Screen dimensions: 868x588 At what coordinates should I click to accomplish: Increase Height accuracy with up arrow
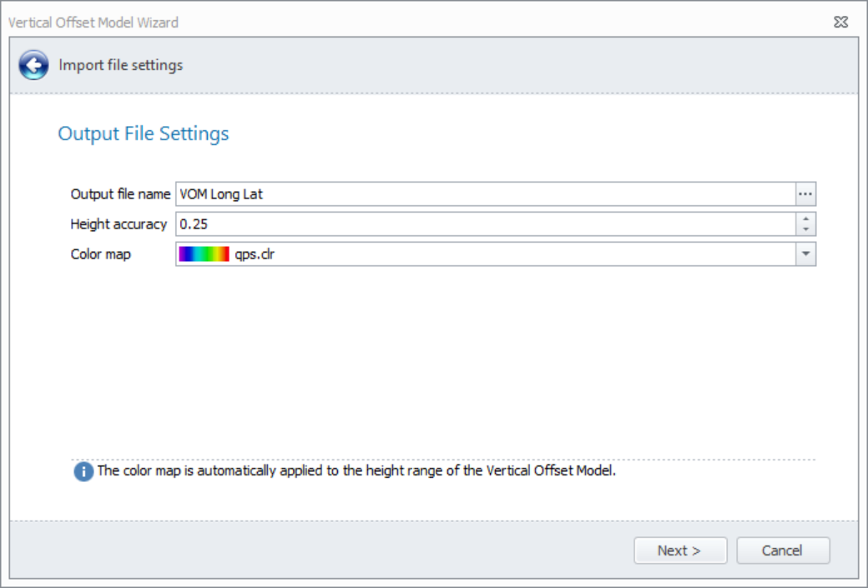point(805,219)
